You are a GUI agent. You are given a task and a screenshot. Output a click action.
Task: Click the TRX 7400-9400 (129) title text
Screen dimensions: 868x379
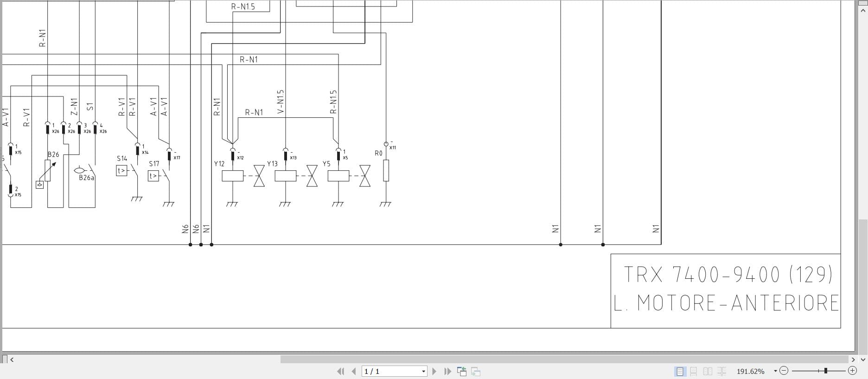728,275
